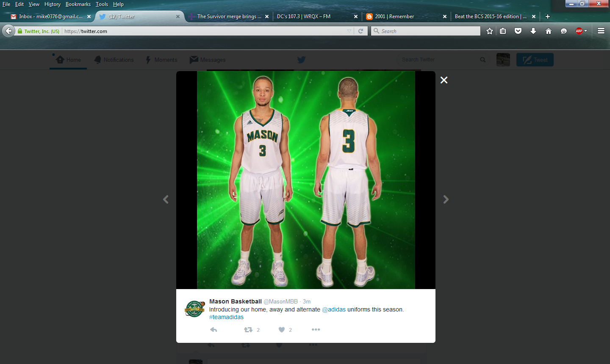Click the Twitter bird logo
Screen dimensions: 610x364
pyautogui.click(x=301, y=60)
